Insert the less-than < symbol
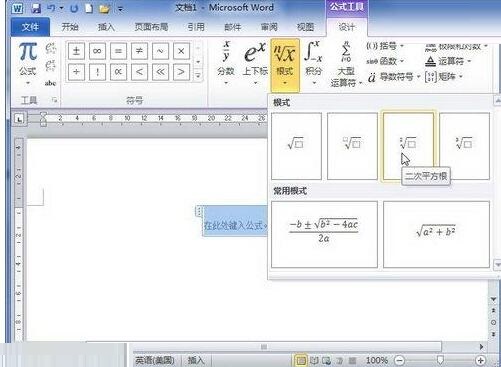 pos(139,72)
